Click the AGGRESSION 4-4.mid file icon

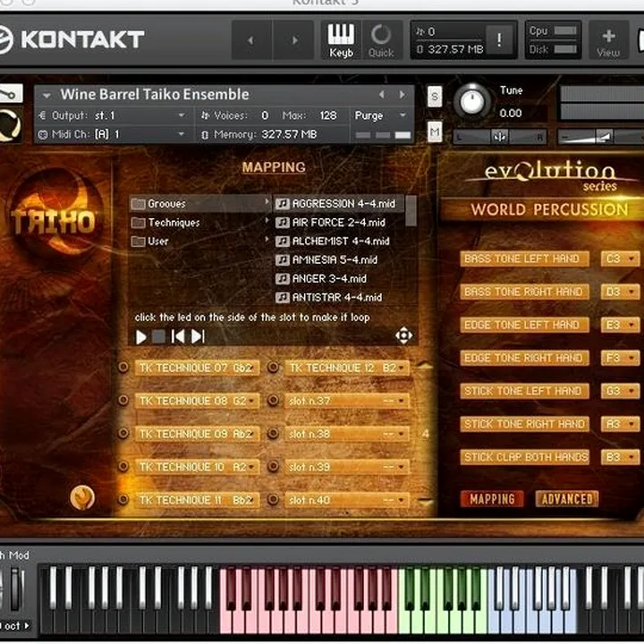pos(282,204)
